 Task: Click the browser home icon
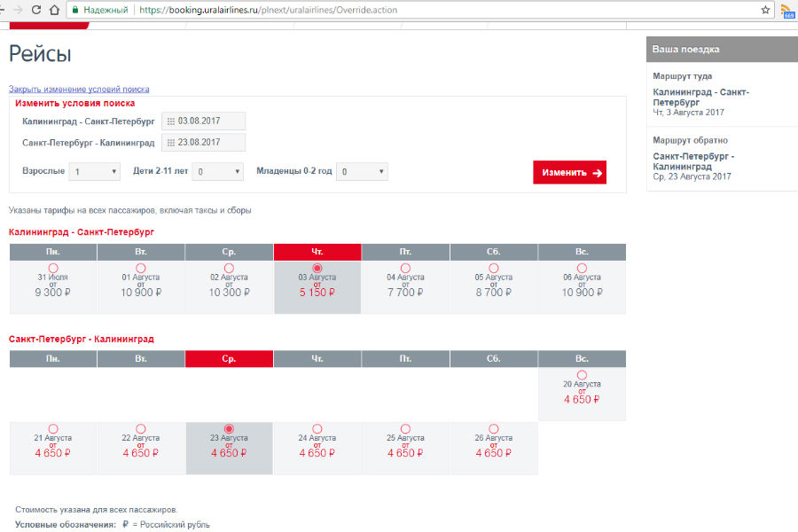point(55,10)
